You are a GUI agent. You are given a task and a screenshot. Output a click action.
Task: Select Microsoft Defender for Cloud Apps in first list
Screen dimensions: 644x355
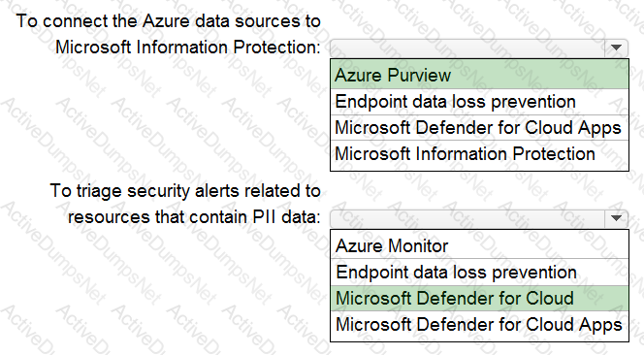(x=479, y=127)
